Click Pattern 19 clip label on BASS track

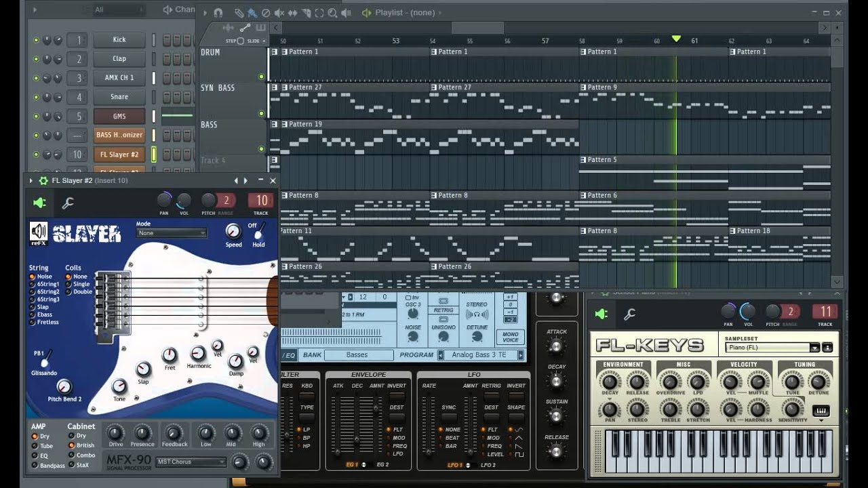[305, 124]
